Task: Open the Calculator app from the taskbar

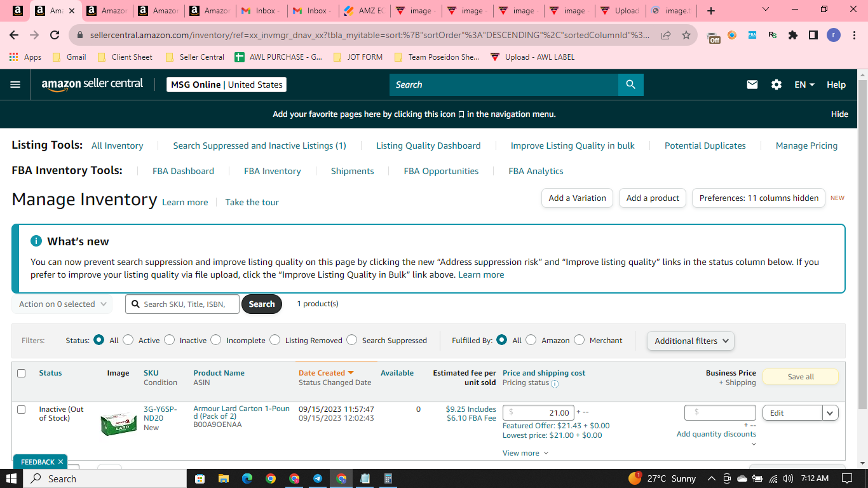Action: [x=388, y=478]
